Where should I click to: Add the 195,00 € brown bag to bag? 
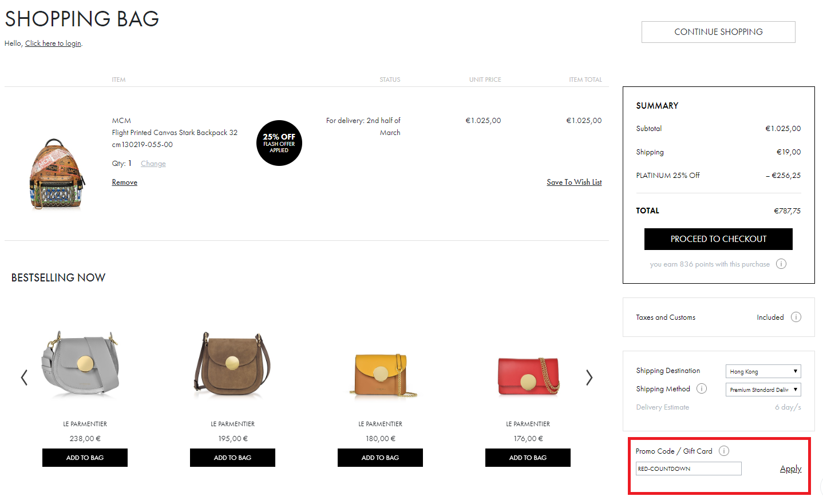click(232, 458)
